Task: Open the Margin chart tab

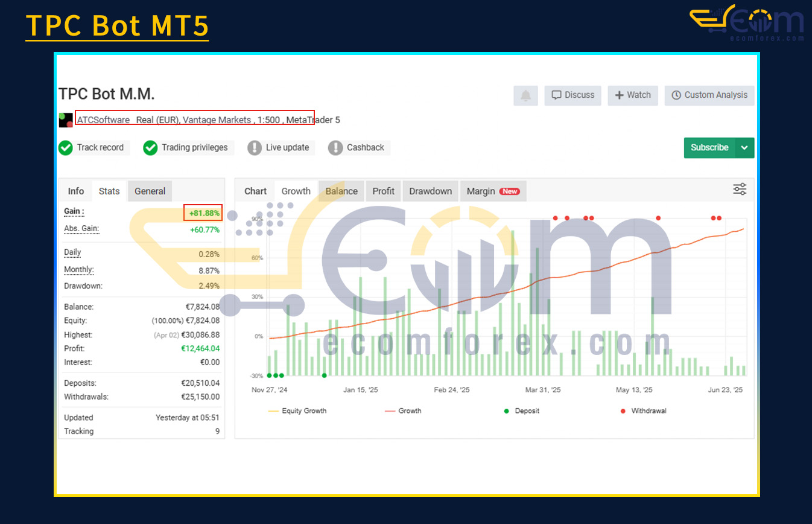Action: pyautogui.click(x=493, y=191)
